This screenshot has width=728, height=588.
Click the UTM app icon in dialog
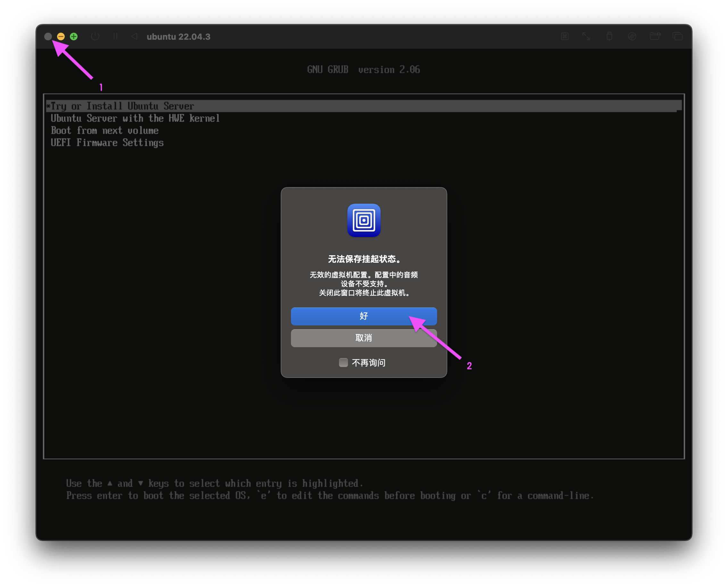(x=364, y=220)
